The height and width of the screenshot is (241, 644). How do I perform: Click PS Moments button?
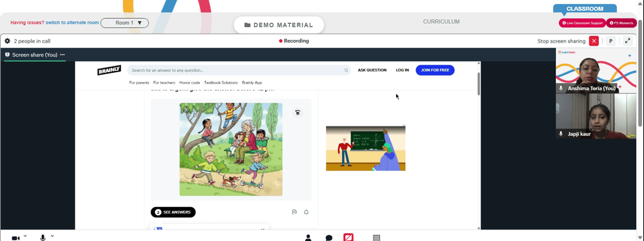click(621, 23)
